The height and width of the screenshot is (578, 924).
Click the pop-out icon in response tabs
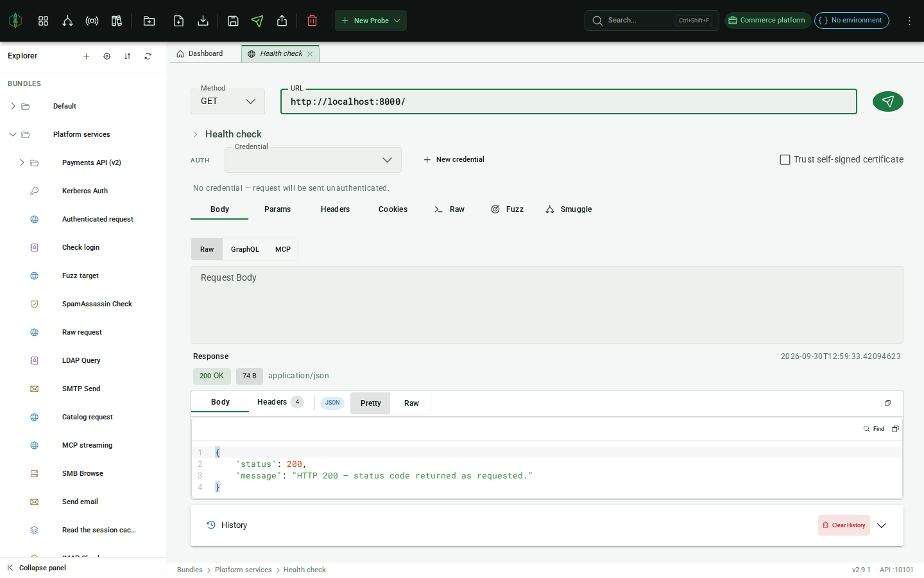tap(887, 403)
